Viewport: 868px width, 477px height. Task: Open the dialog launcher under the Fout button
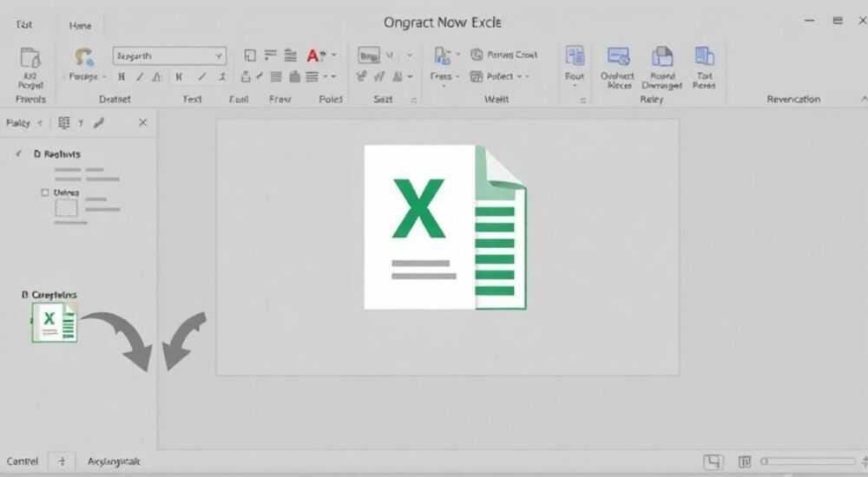click(x=582, y=100)
